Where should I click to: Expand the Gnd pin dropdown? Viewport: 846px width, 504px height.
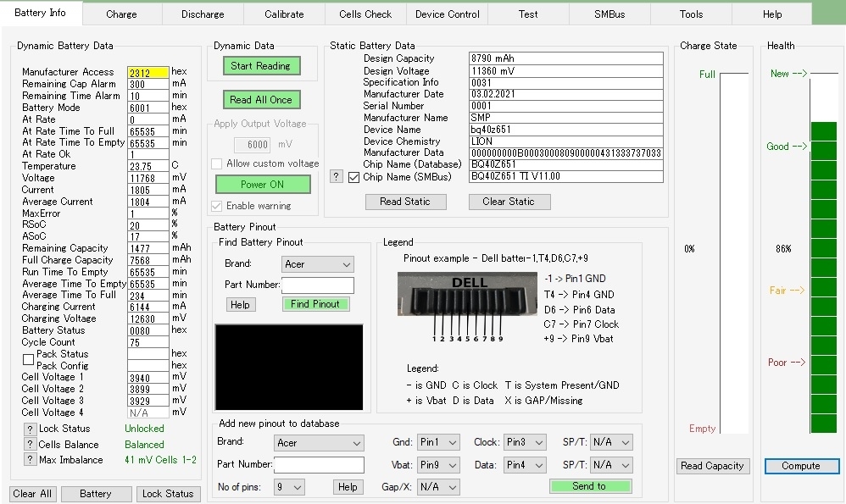[x=438, y=442]
